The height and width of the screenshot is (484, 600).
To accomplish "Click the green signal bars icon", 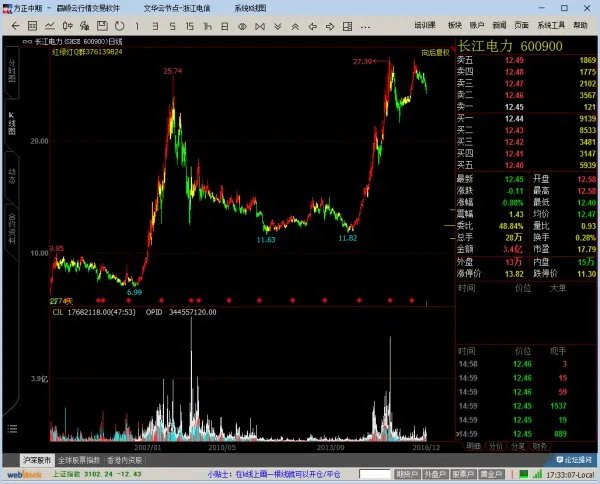I will click(537, 474).
